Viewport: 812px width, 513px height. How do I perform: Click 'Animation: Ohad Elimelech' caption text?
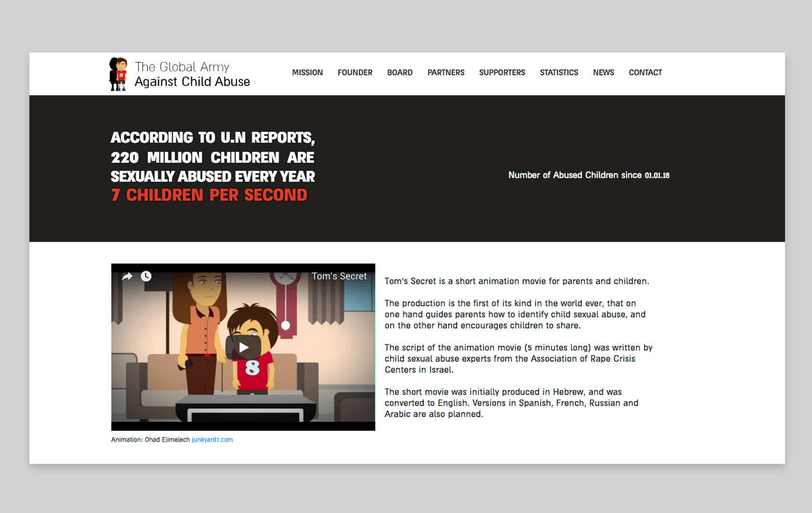150,440
